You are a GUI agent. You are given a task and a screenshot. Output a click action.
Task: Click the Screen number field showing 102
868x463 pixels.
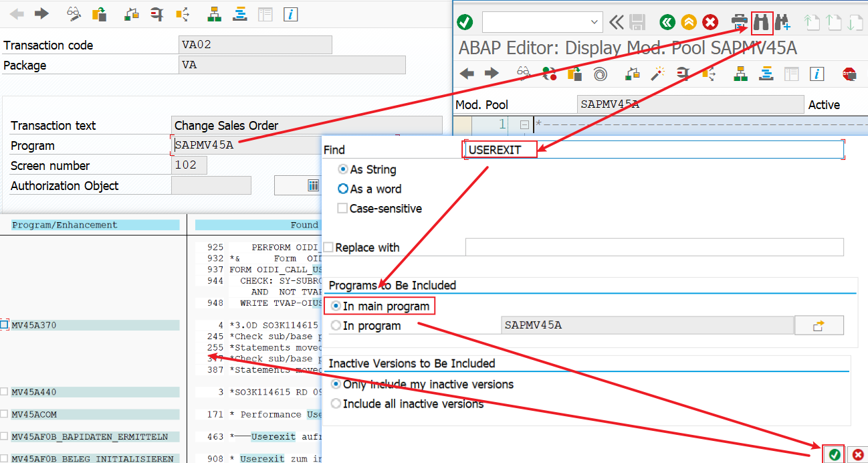(189, 165)
